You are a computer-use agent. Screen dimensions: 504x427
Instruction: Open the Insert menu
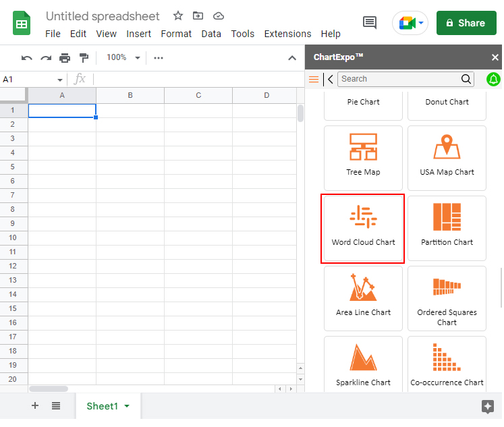tap(138, 34)
